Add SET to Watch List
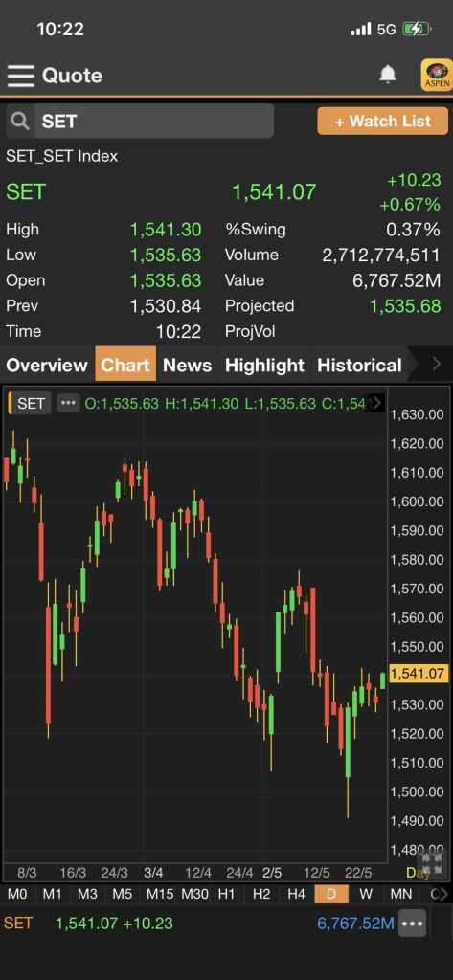Screen dimensions: 453x980 coord(383,122)
